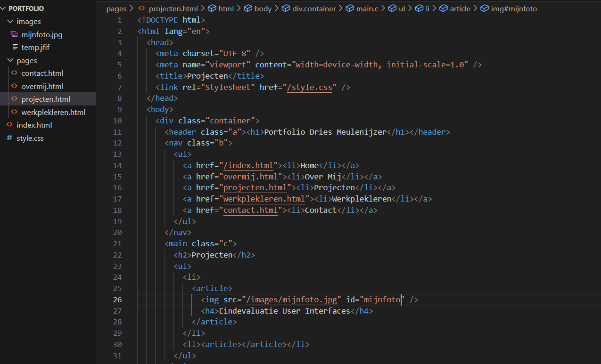Click the HTML icon beside contact.html
Image resolution: width=601 pixels, height=364 pixels.
point(14,73)
